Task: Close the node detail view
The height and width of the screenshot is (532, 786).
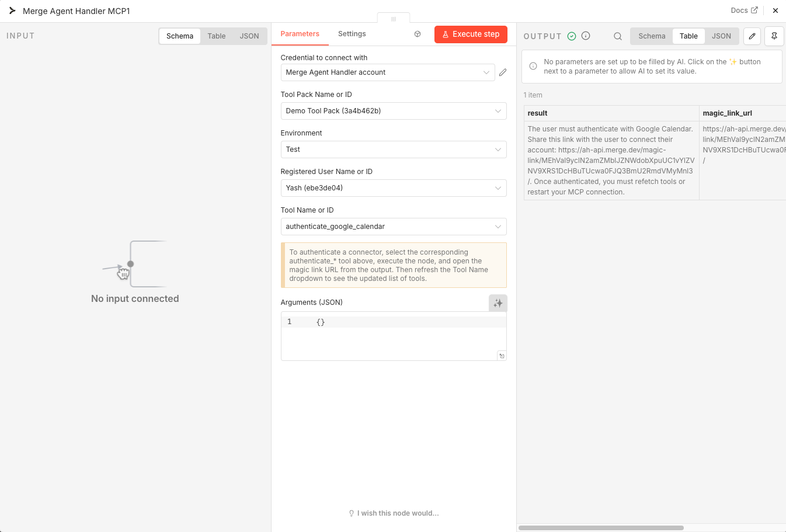Action: 775,11
